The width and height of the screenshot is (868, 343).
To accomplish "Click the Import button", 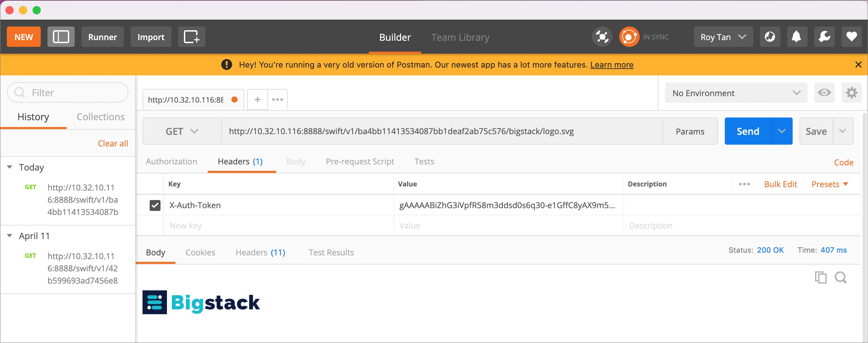I will [x=151, y=37].
